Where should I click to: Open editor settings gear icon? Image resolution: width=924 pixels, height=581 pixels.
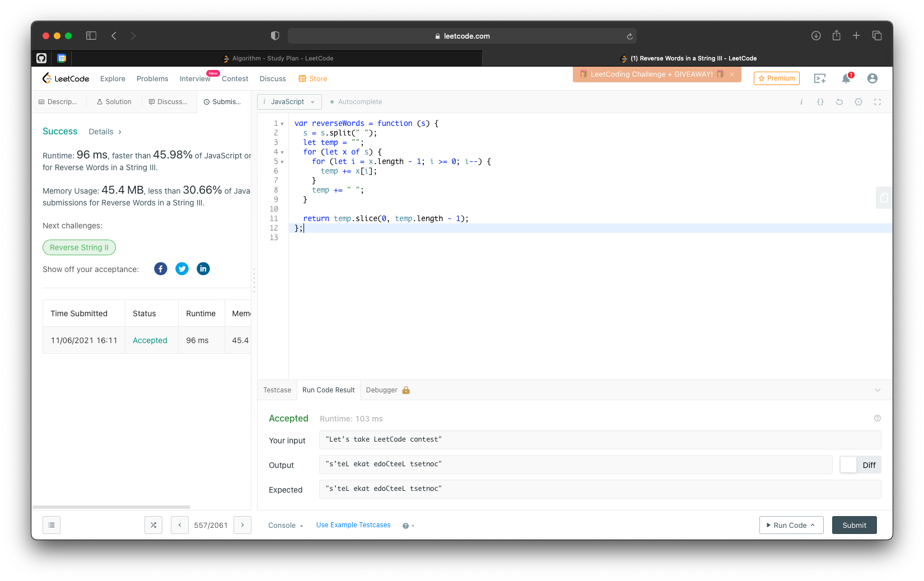pos(858,102)
